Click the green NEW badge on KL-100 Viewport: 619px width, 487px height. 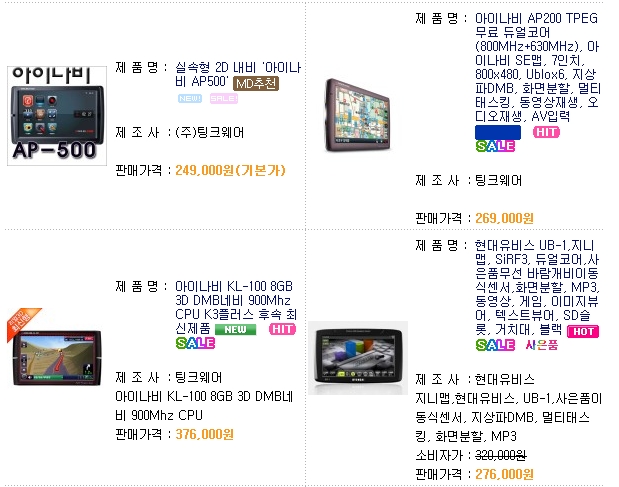[235, 329]
